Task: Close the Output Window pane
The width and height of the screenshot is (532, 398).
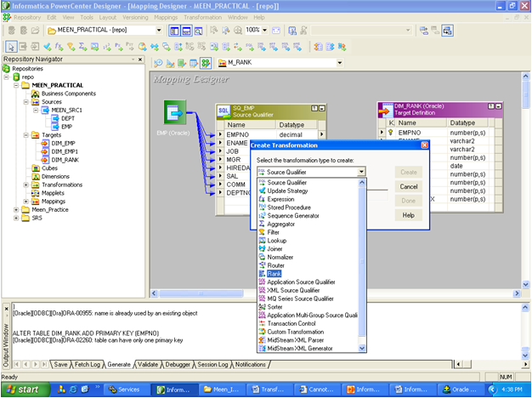Action: pos(6,309)
